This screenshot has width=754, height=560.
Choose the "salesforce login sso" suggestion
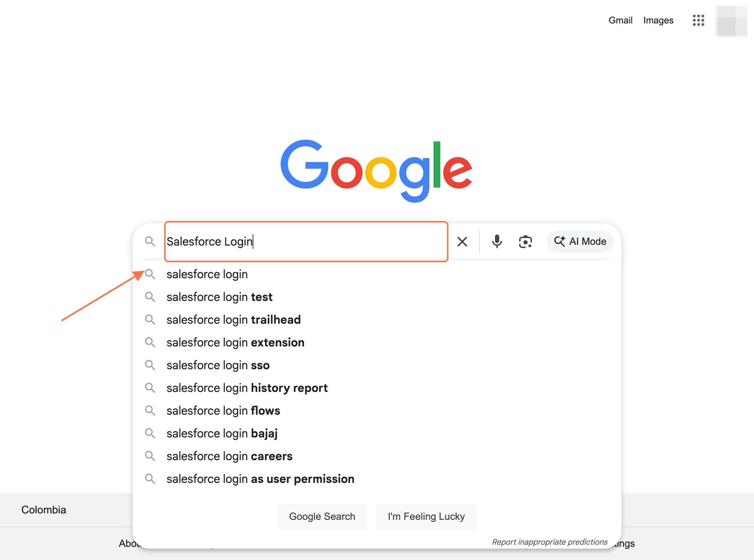pos(218,365)
